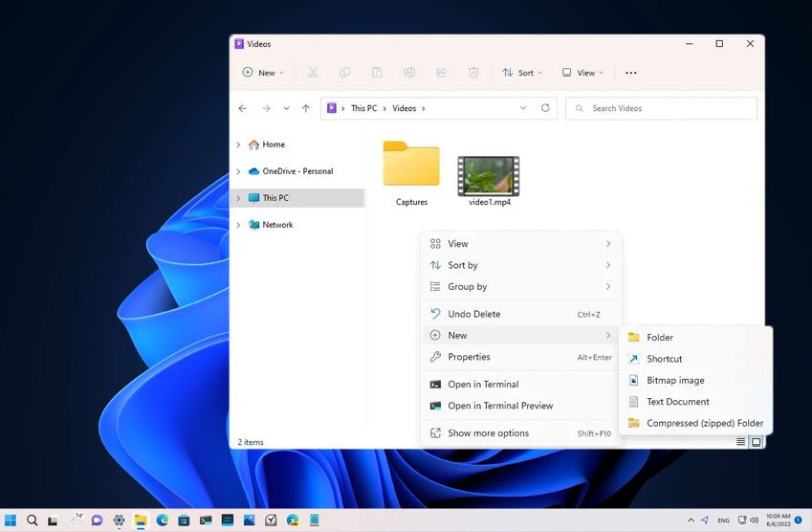Open Windows Start menu
This screenshot has width=812, height=532.
tap(11, 521)
